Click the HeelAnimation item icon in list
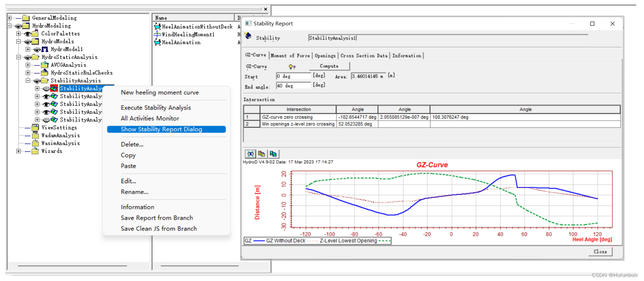The height and width of the screenshot is (281, 644). tap(157, 42)
